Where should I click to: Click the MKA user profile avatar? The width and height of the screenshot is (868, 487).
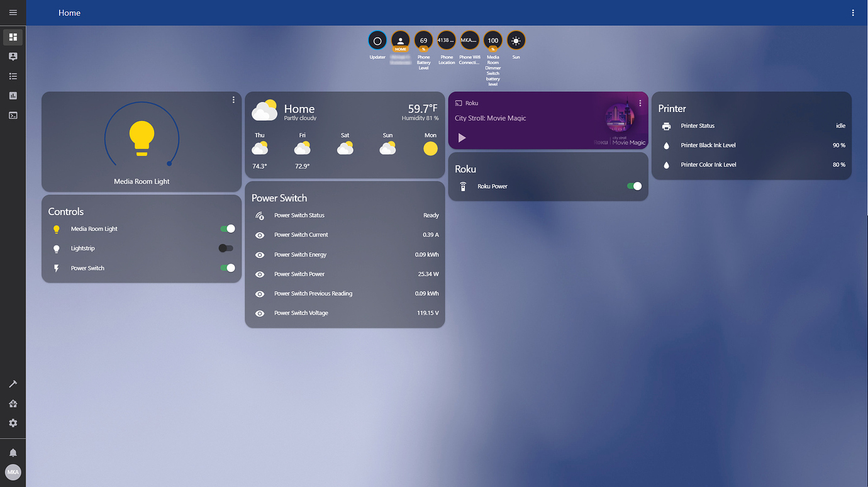13,472
